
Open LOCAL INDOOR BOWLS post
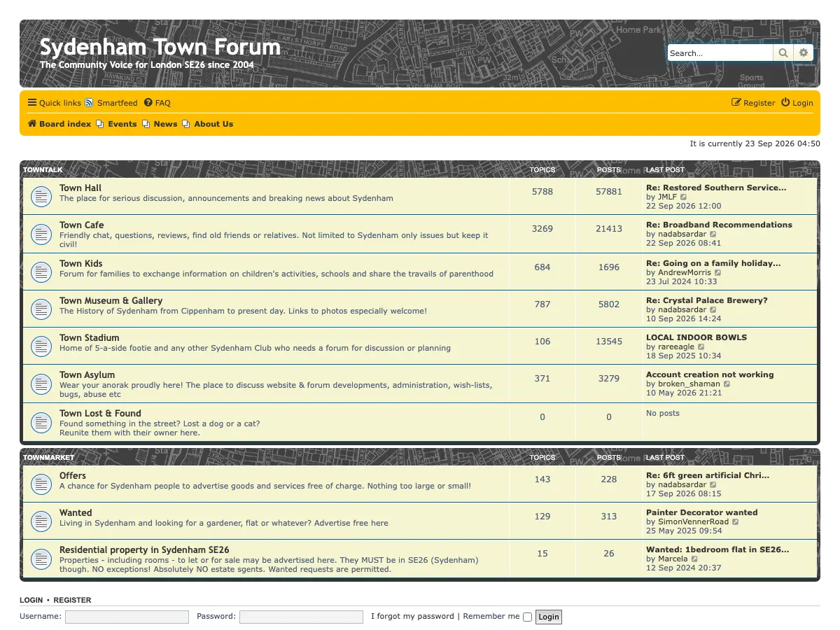(x=696, y=337)
